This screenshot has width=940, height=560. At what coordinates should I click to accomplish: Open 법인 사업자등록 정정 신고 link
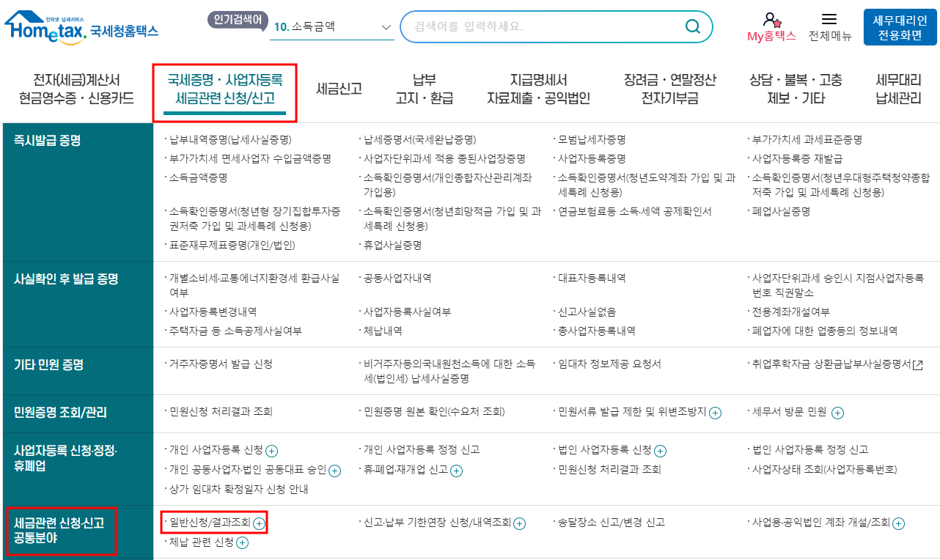(810, 450)
